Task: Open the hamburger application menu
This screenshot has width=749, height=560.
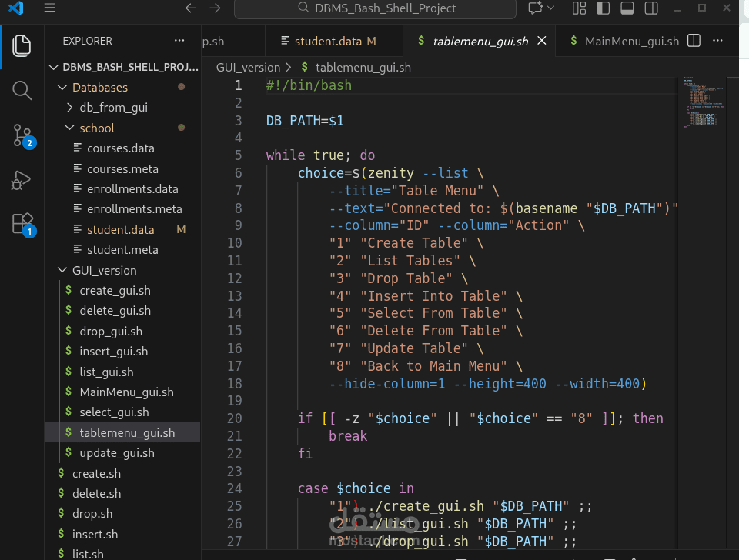Action: click(x=50, y=8)
